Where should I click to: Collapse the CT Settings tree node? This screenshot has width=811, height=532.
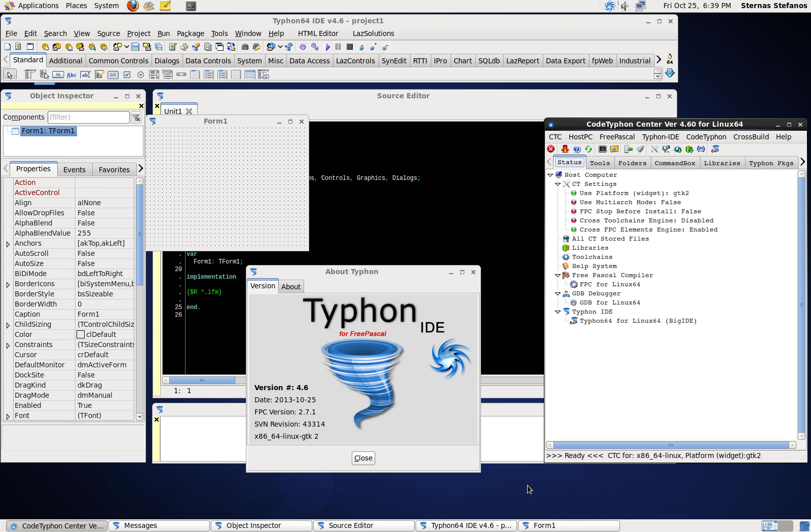pos(558,184)
